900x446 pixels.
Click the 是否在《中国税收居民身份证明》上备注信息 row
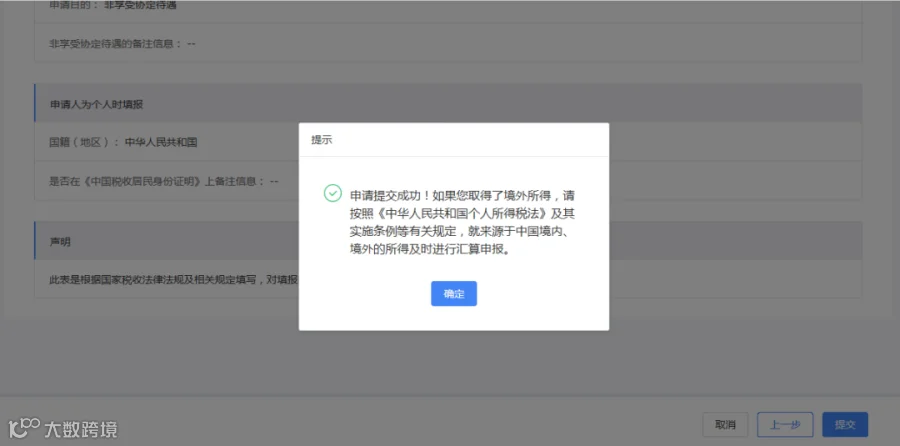coord(448,181)
